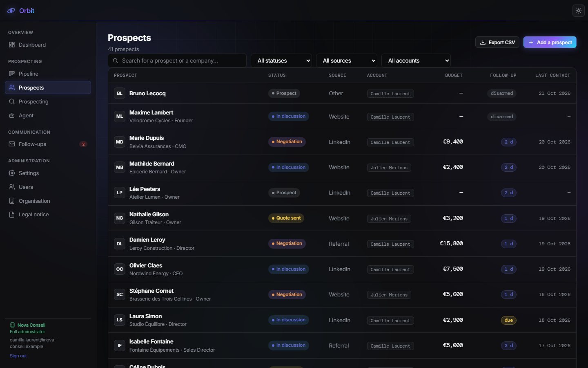This screenshot has height=368, width=588.
Task: Go to the Pipeline page
Action: 48,74
